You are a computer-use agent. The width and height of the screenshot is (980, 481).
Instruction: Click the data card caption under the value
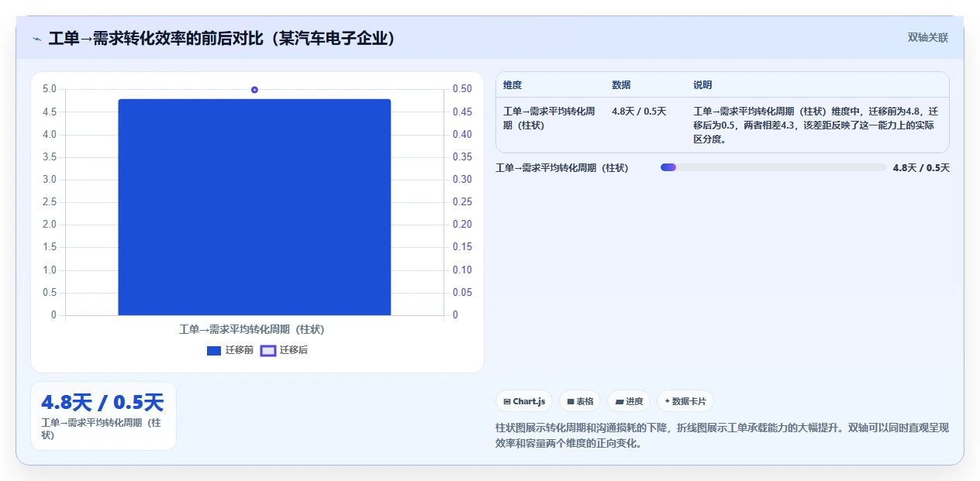101,429
